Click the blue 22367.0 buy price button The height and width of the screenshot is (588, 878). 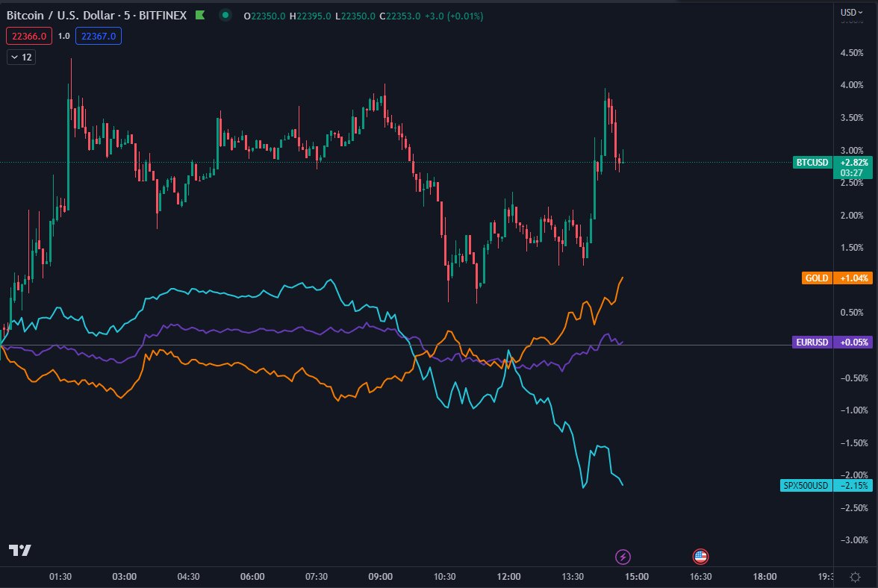click(98, 35)
